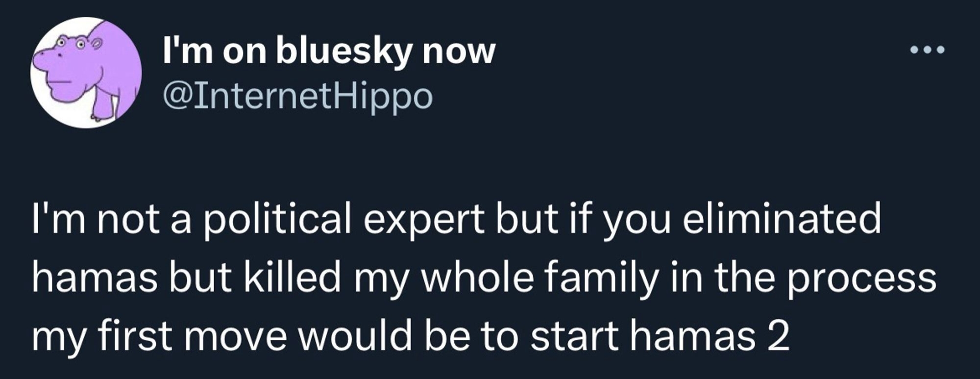The height and width of the screenshot is (379, 980).
Task: Click the @InternetHippo handle
Action: [x=297, y=96]
